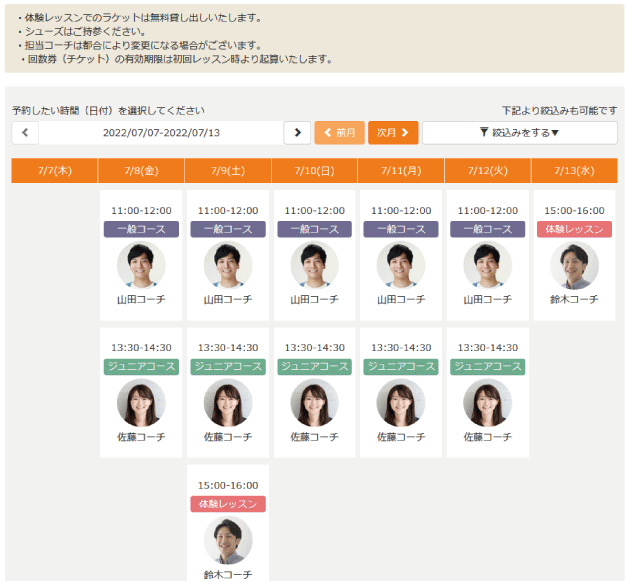Click the ジュニアコース label on 7/10(日)
Screen dimensions: 627x581
[x=314, y=367]
